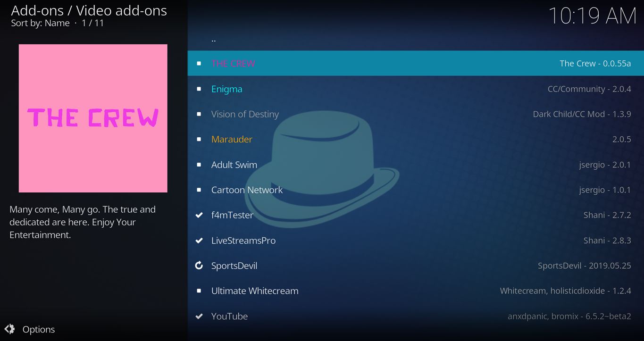
Task: Click the checkmark icon beside LiveStreamsPro
Action: point(199,241)
